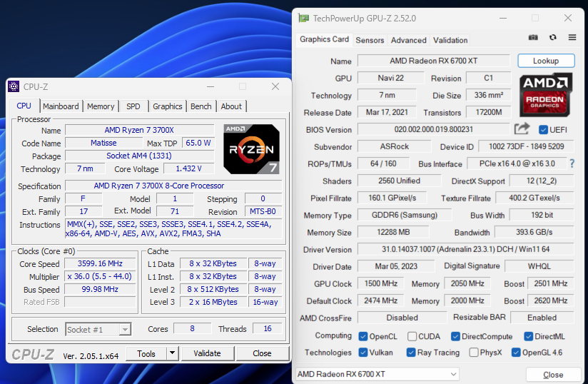Image resolution: width=588 pixels, height=384 pixels.
Task: Click the GPU Name field AMD Radeon RX 6700 XT
Action: [x=433, y=61]
